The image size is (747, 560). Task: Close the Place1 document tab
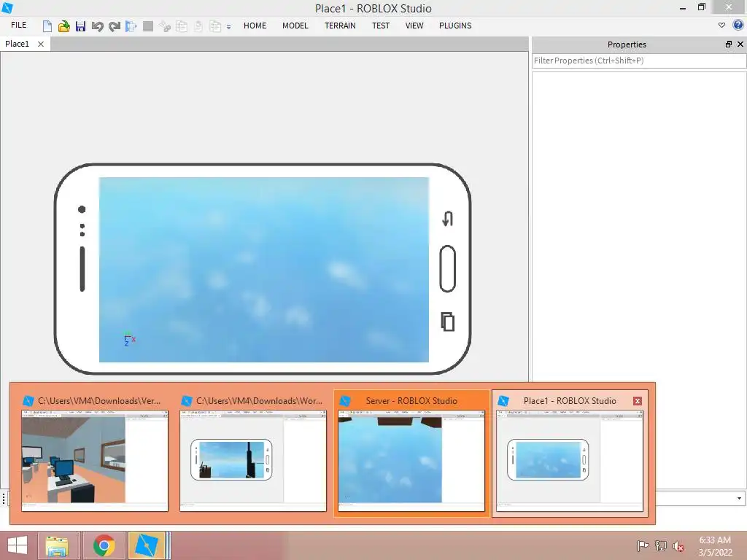coord(41,44)
